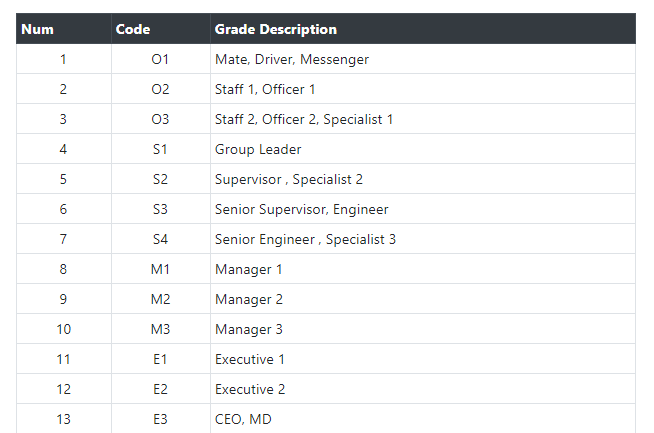The image size is (654, 433).
Task: Select the O1 code cell
Action: [160, 59]
